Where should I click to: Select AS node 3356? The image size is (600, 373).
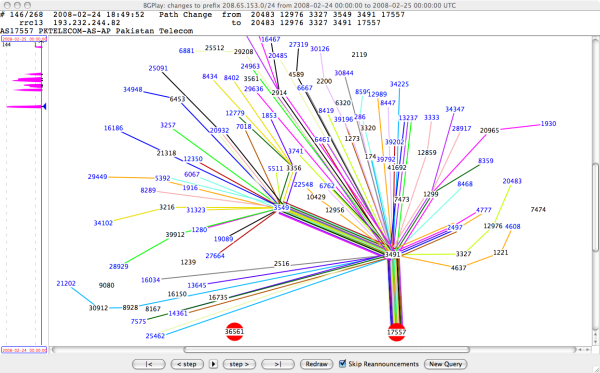pos(293,168)
